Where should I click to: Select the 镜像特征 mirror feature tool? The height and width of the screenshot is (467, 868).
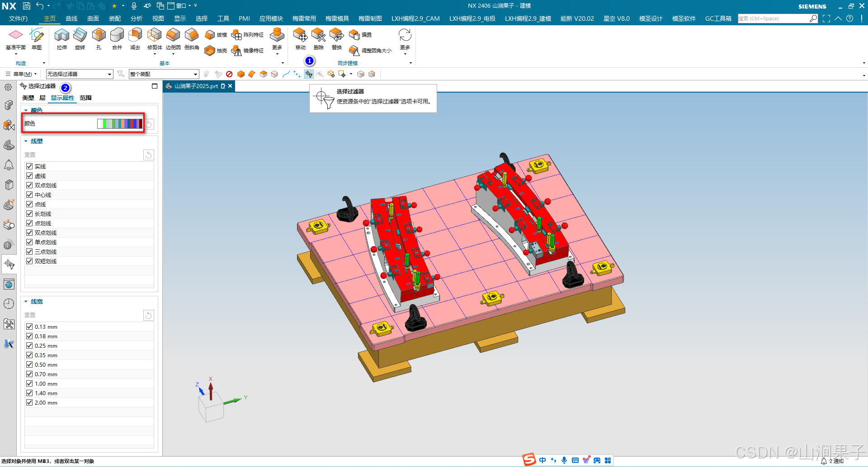pyautogui.click(x=247, y=51)
